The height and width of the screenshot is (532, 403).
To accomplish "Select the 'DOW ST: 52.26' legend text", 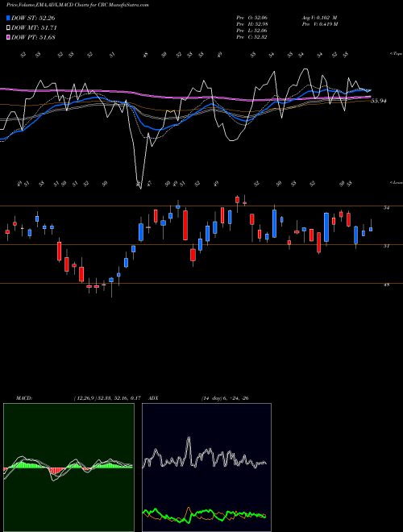I will (x=33, y=18).
